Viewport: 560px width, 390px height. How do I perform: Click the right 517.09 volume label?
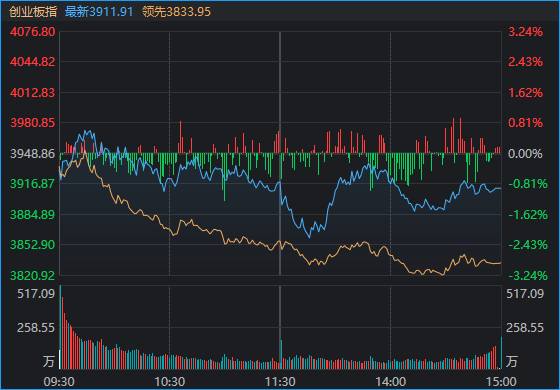pyautogui.click(x=525, y=294)
